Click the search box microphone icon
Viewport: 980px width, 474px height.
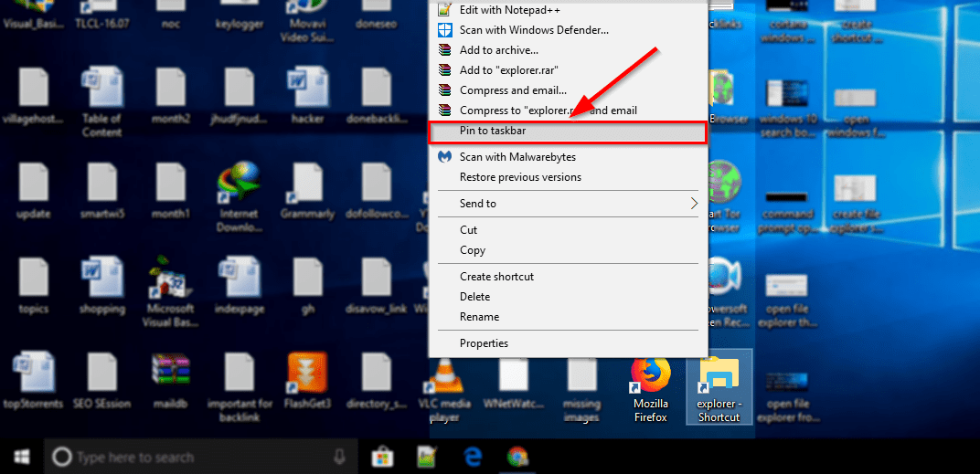pyautogui.click(x=339, y=458)
